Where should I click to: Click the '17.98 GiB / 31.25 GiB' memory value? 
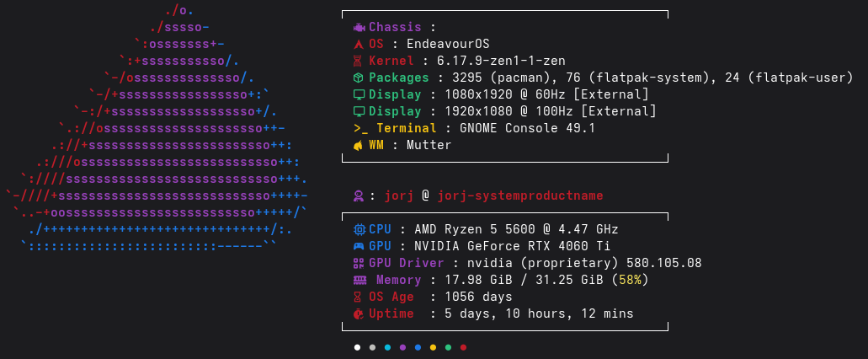(x=524, y=281)
